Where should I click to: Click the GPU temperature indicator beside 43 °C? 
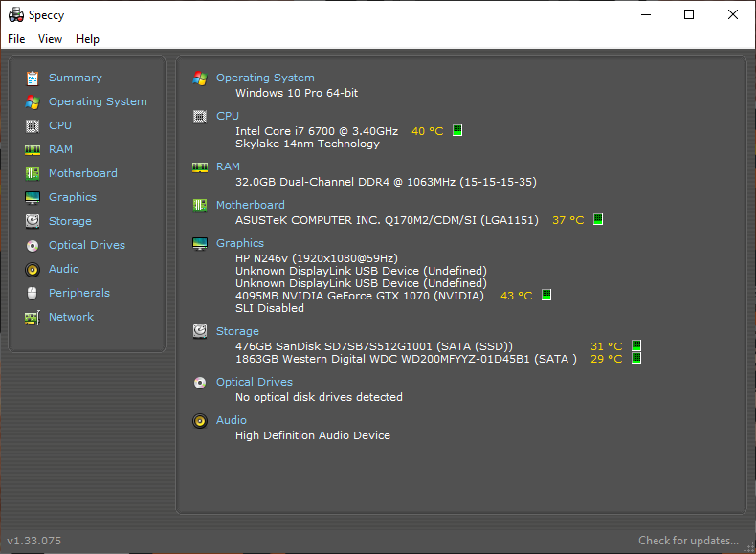point(546,295)
